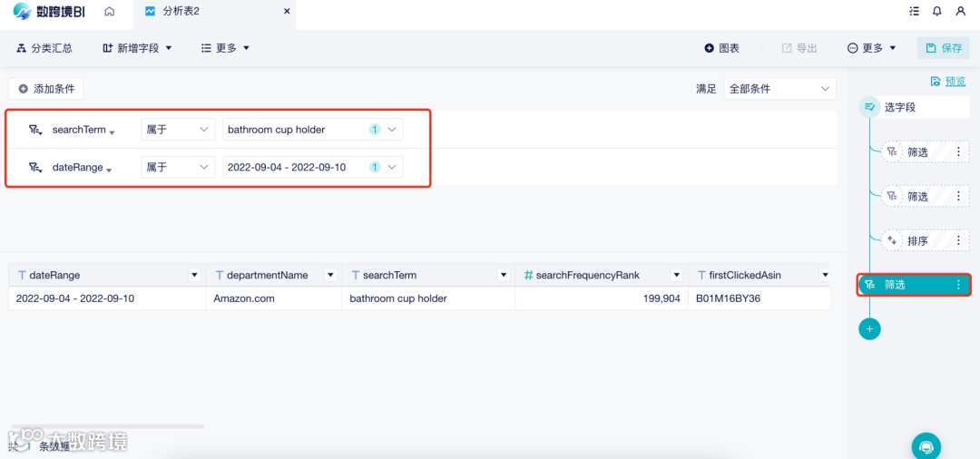Open the 新增字段 dropdown menu
Screen dimensions: 980x459
[x=137, y=48]
